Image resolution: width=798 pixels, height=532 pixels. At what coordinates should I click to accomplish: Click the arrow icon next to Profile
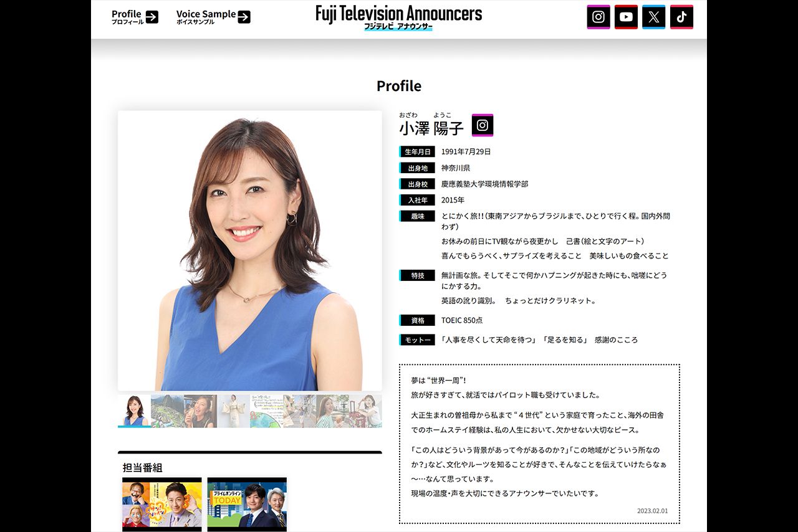(151, 17)
